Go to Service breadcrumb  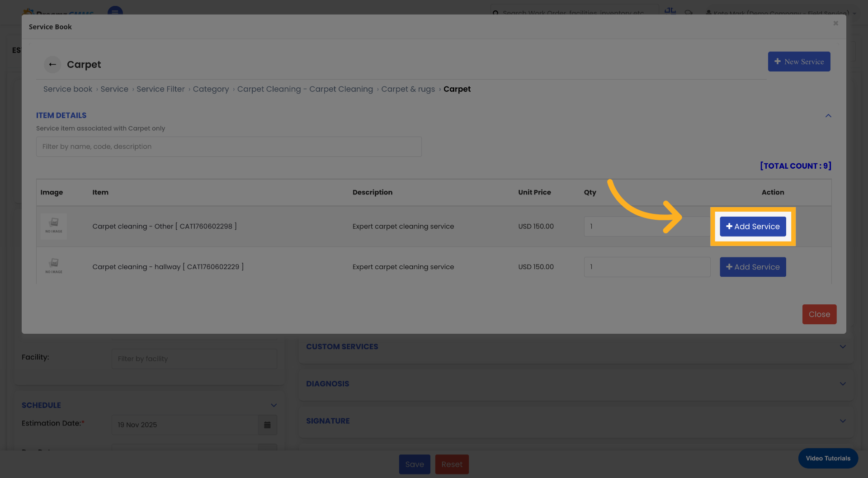[114, 89]
